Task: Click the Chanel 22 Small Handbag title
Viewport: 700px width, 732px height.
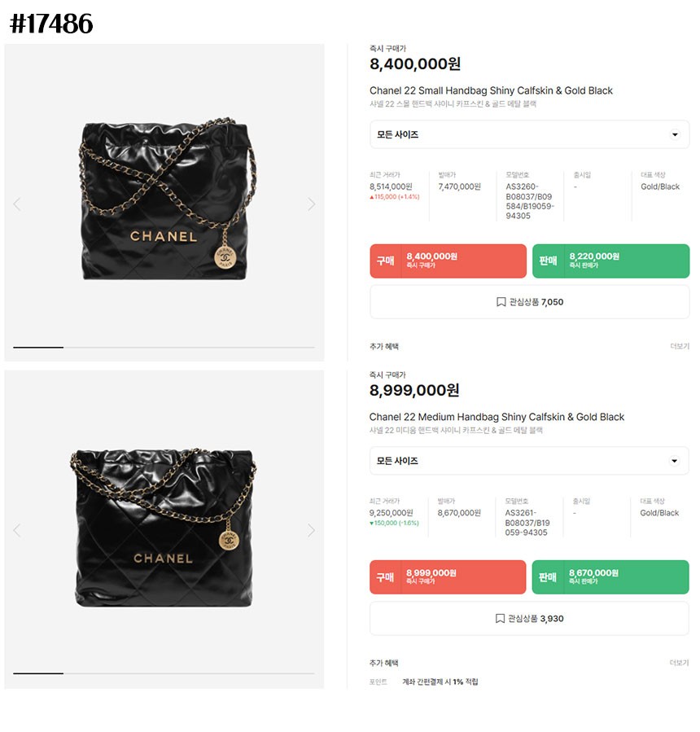Action: [x=491, y=90]
